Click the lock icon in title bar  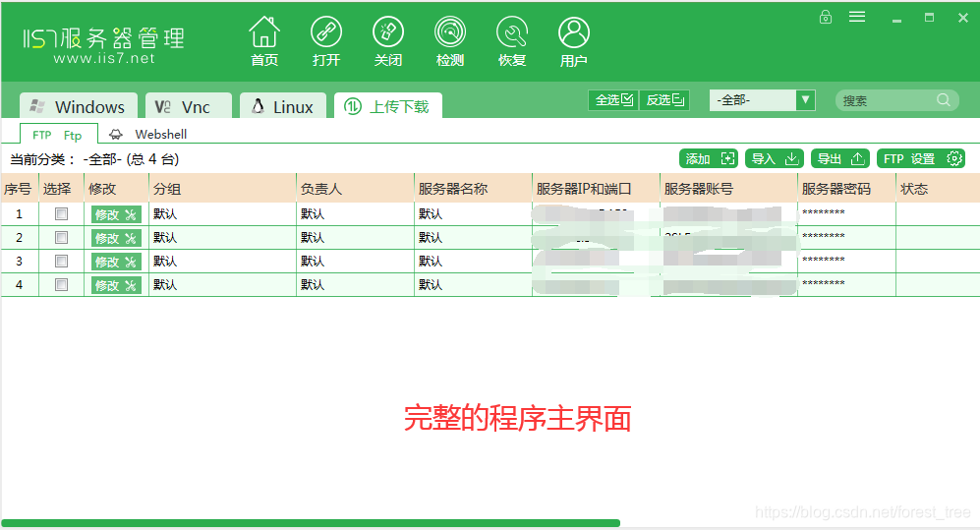[x=826, y=17]
